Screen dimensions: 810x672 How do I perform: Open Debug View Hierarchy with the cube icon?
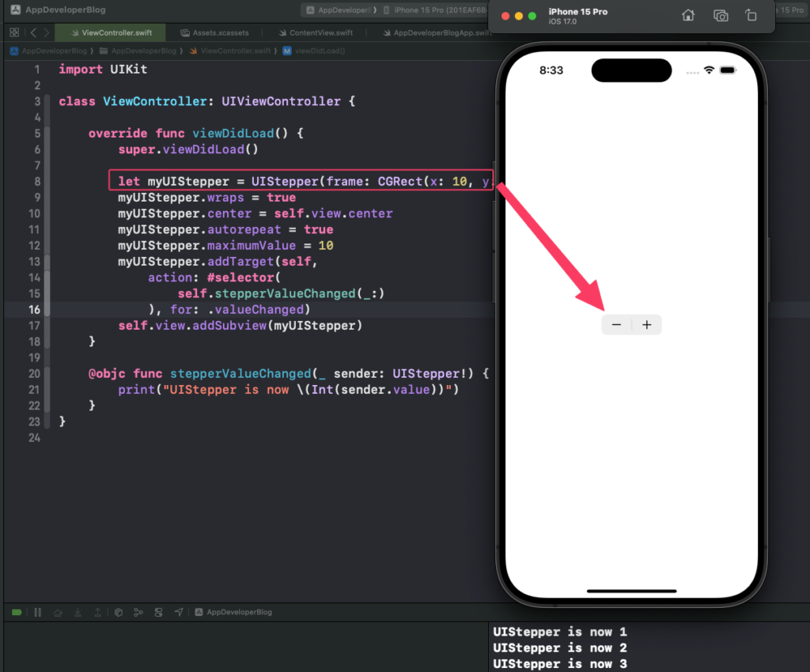119,612
